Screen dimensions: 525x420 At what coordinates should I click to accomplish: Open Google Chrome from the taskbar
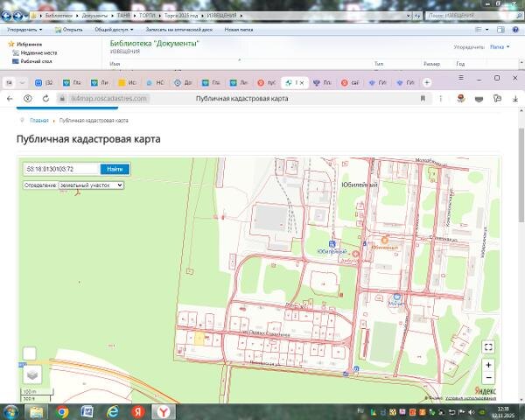point(62,412)
